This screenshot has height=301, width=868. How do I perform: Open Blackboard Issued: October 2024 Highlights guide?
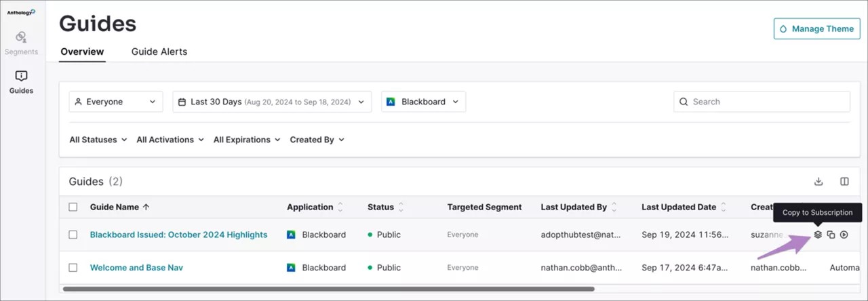178,235
